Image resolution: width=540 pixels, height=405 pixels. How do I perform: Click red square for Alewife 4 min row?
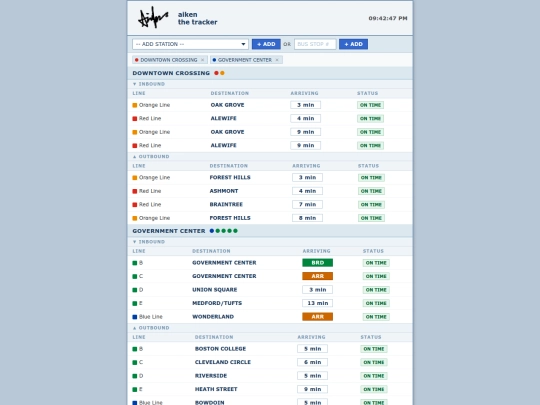[x=135, y=118]
